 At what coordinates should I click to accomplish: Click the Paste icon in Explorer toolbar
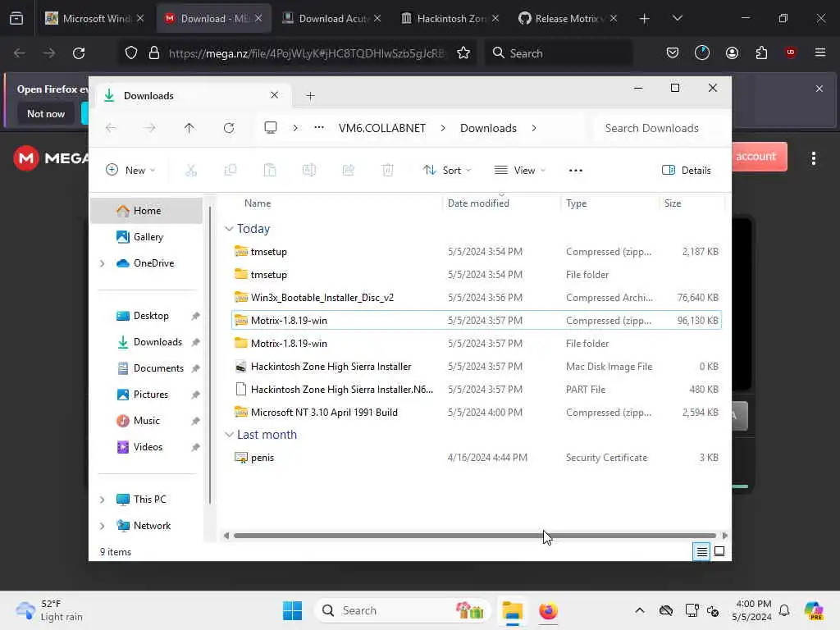pyautogui.click(x=270, y=171)
